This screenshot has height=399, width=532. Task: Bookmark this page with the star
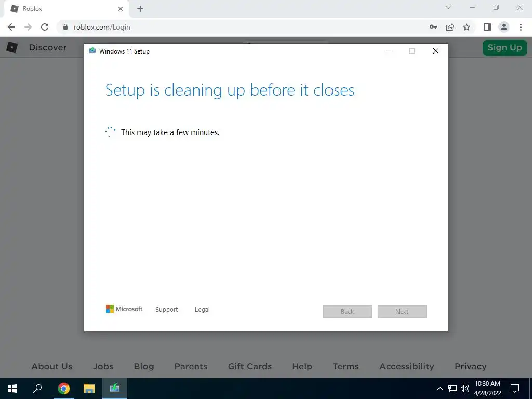point(467,27)
